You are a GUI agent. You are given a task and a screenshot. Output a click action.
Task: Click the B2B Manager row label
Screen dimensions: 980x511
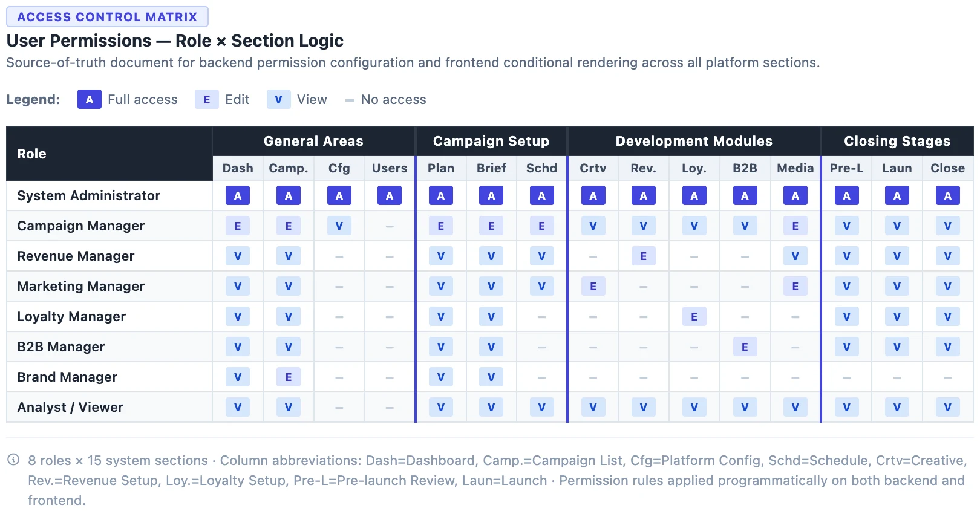click(61, 347)
